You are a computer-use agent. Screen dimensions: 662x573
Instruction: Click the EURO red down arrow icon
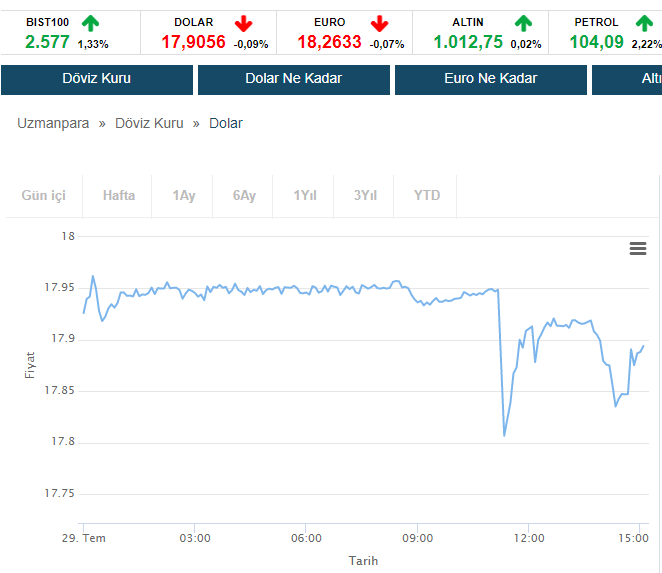(x=379, y=23)
